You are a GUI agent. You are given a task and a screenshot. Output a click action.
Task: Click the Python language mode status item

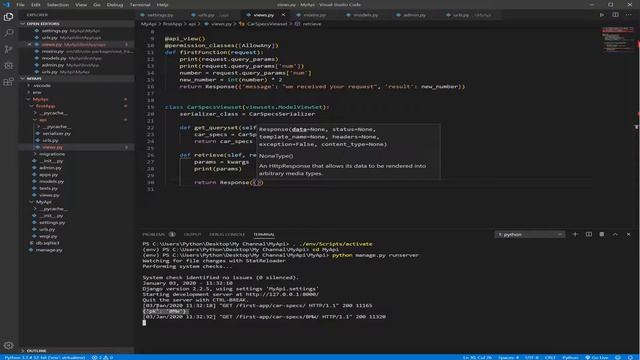coord(570,357)
